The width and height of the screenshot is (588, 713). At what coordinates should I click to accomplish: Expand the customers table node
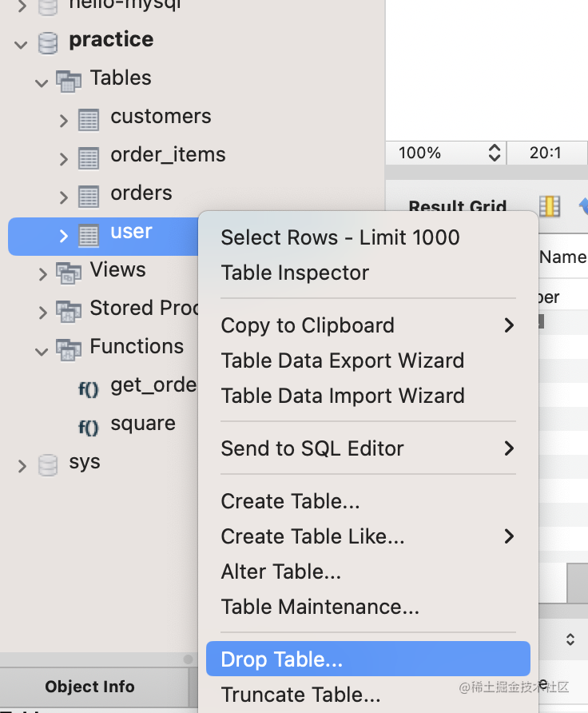[64, 120]
